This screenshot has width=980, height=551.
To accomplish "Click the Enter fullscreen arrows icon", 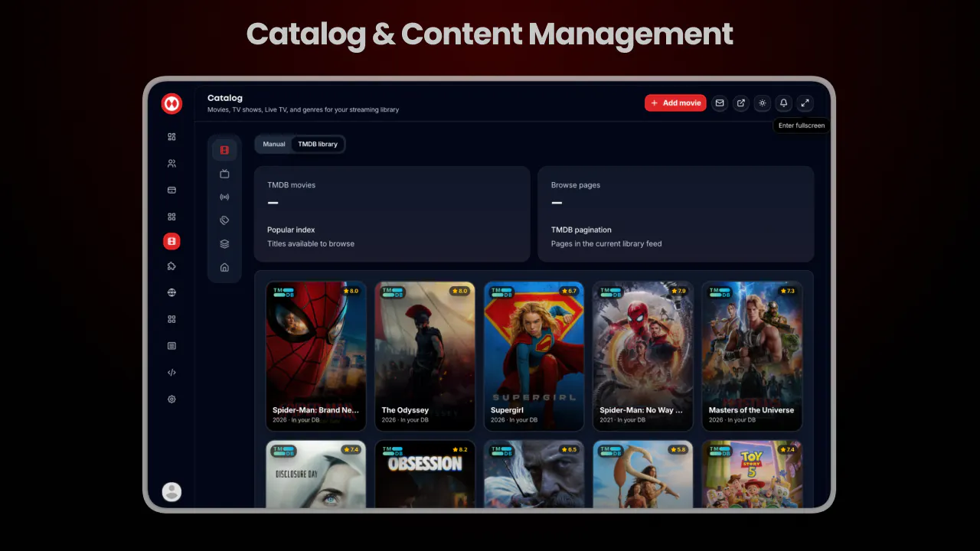I will point(805,103).
